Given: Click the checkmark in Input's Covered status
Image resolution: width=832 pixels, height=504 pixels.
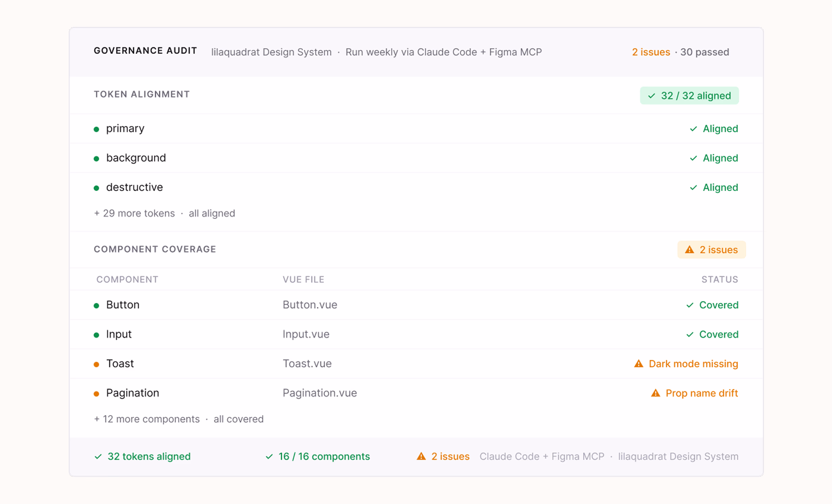Looking at the screenshot, I should point(690,335).
